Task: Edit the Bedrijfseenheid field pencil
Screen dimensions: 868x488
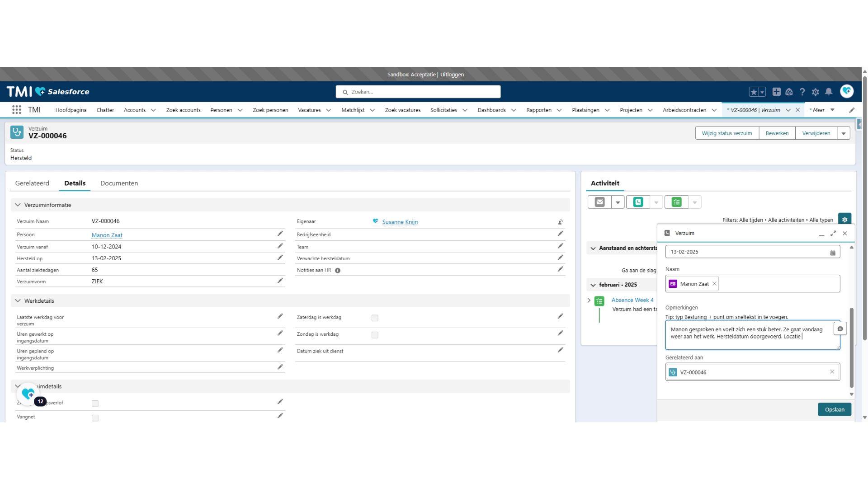Action: pos(561,234)
